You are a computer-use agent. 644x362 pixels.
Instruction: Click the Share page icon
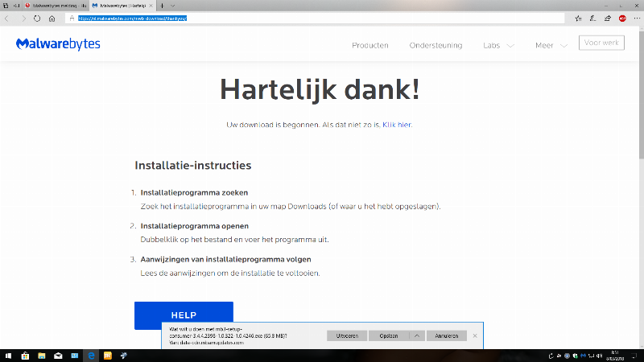pyautogui.click(x=608, y=19)
